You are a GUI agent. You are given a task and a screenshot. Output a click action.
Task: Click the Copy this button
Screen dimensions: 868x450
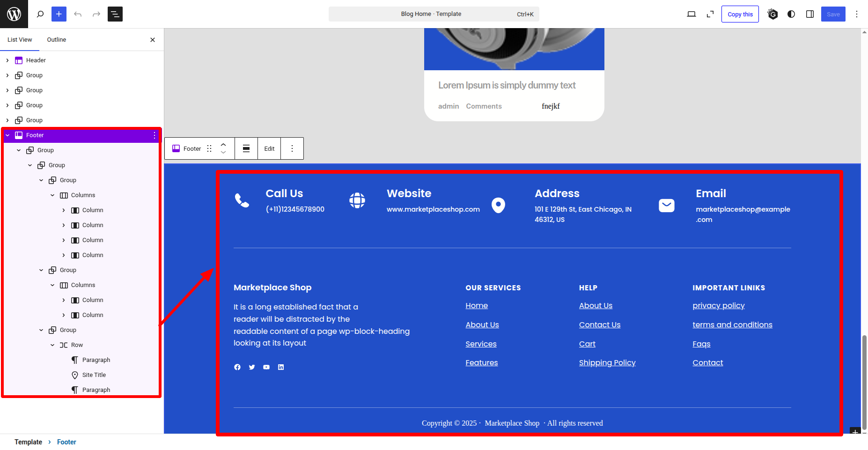[x=740, y=14]
